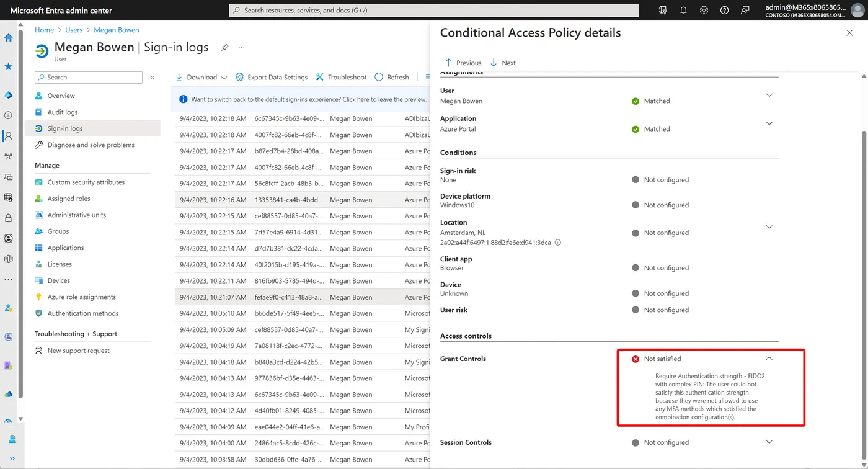Click the info icon next to IPv6 address
Viewport: 868px width, 469px height.
(557, 243)
